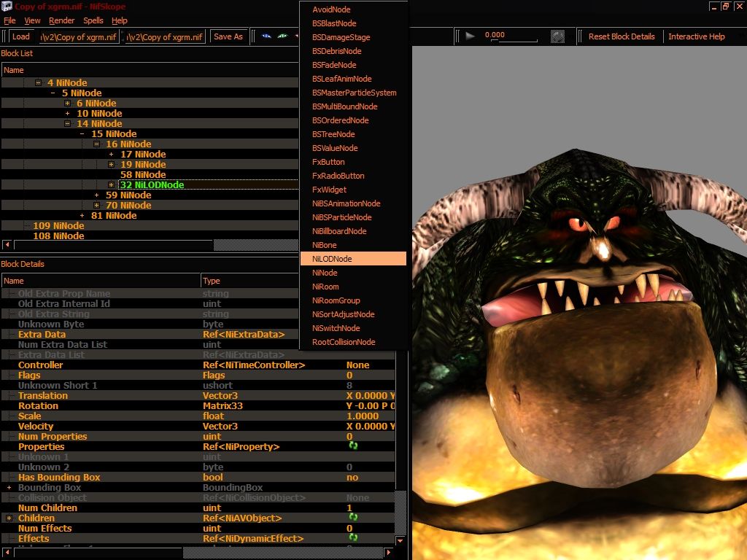Click Block Details scroll-right arrow
This screenshot has height=560, width=747.
(389, 553)
